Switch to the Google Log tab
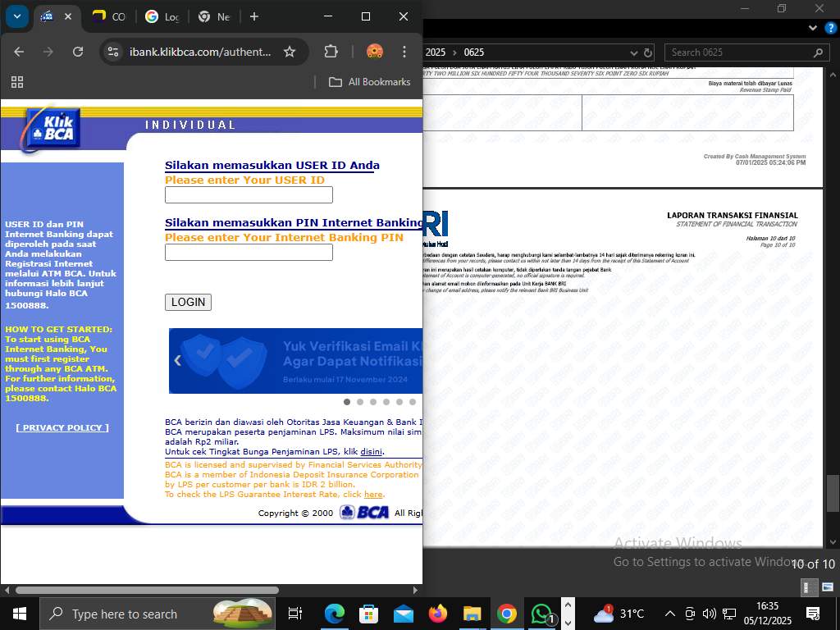Viewport: 840px width, 630px height. pyautogui.click(x=161, y=16)
